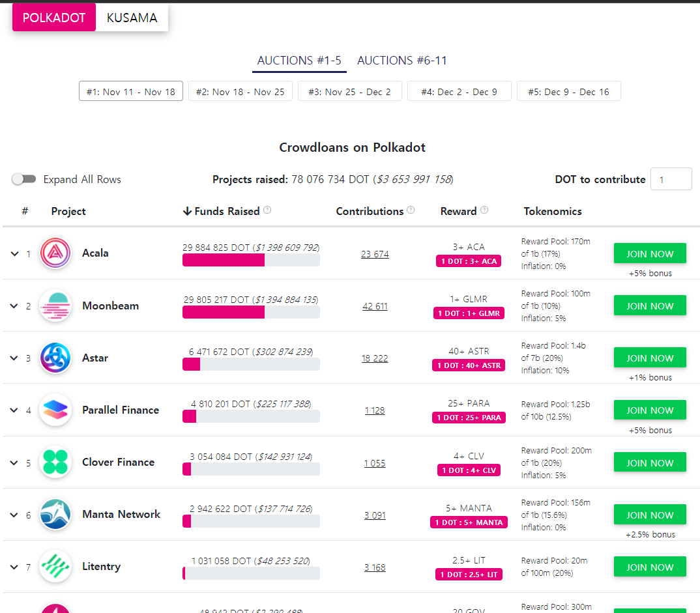Click the Clover Finance logo
This screenshot has width=700, height=613.
tap(55, 463)
